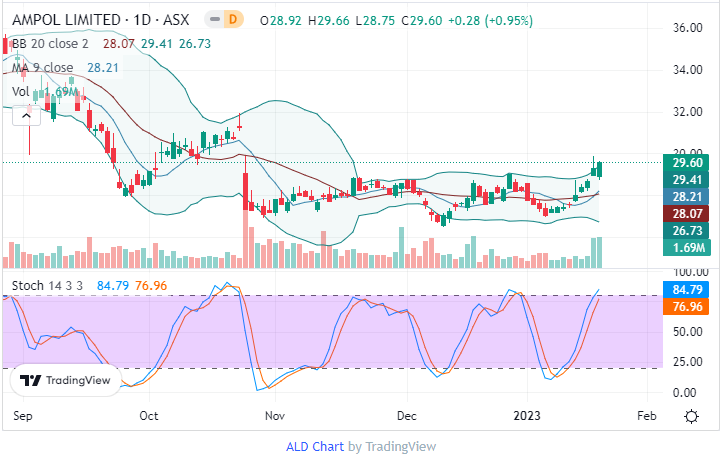The image size is (724, 454).
Task: Select the MA 9 close indicator
Action: pyautogui.click(x=41, y=67)
